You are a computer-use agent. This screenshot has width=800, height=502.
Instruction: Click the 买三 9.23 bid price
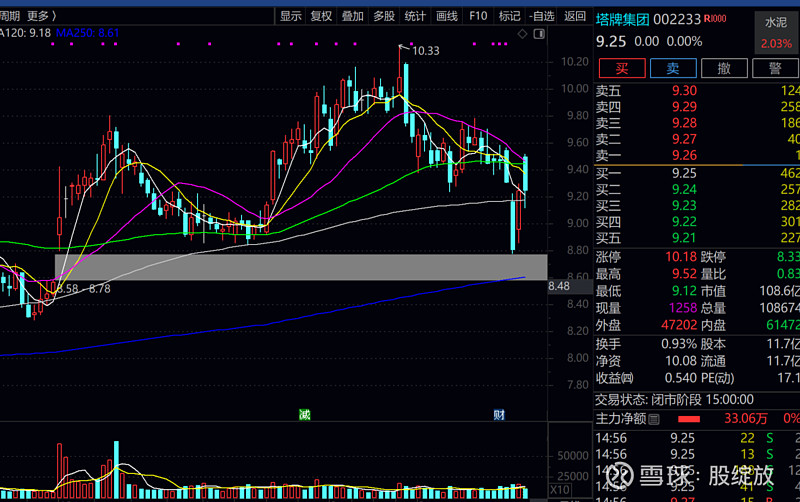pyautogui.click(x=684, y=206)
